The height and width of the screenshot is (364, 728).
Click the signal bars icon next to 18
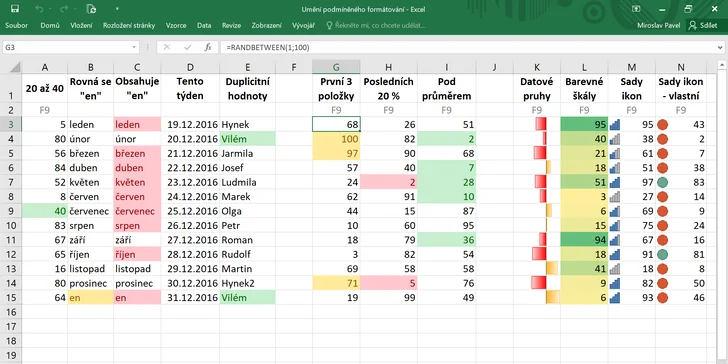[x=615, y=268]
